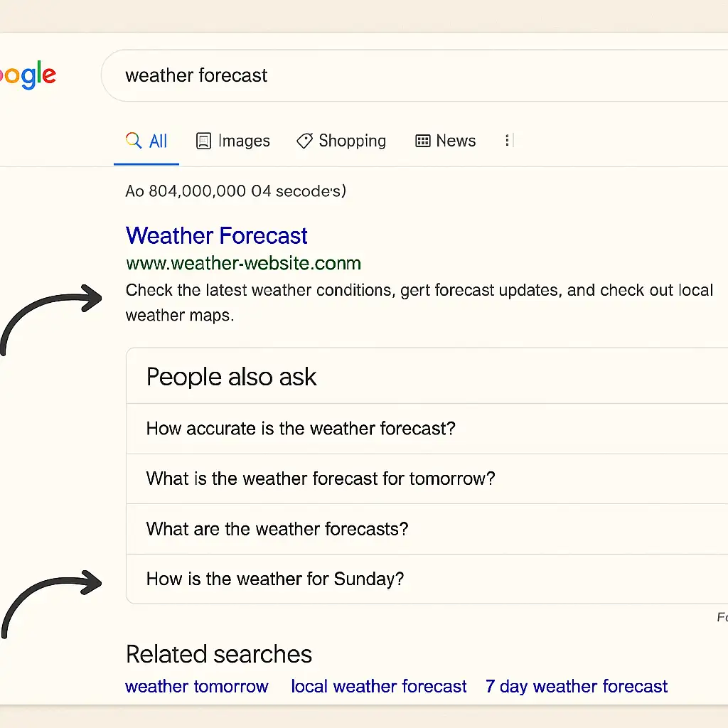
Task: Open "local weather forecast" related search
Action: pos(379,687)
